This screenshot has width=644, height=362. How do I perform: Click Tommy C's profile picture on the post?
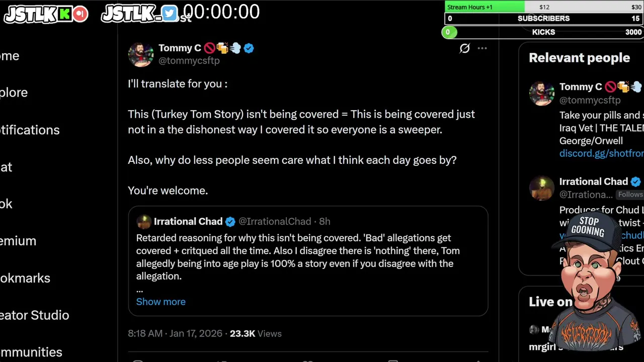tap(140, 54)
